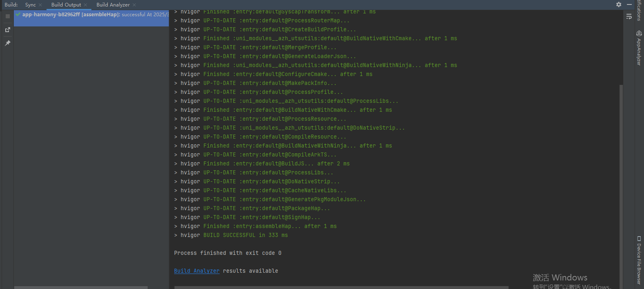Open build panel settings gear

coord(619,4)
